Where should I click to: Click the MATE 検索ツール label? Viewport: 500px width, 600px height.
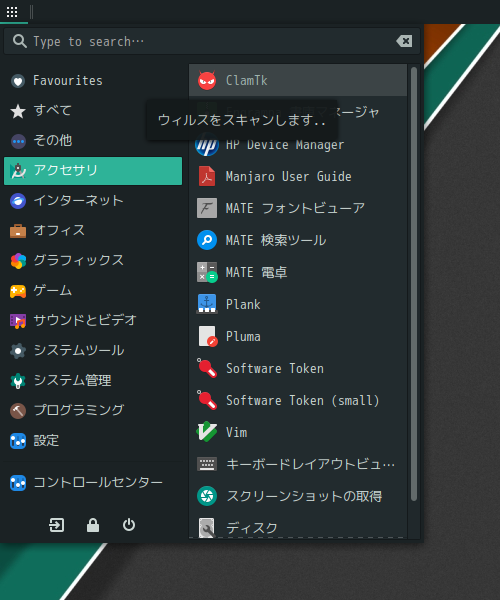point(276,240)
